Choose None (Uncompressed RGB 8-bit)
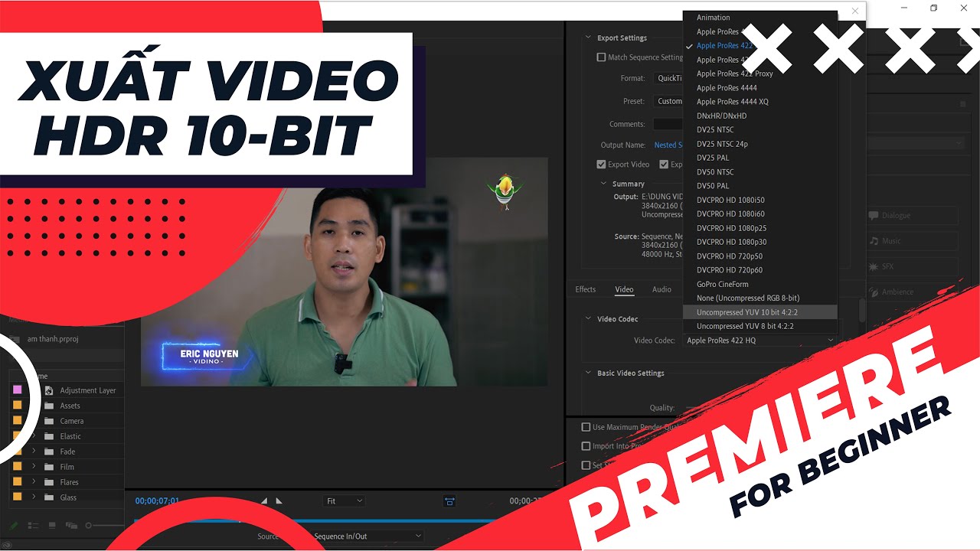The height and width of the screenshot is (551, 980). (x=759, y=298)
